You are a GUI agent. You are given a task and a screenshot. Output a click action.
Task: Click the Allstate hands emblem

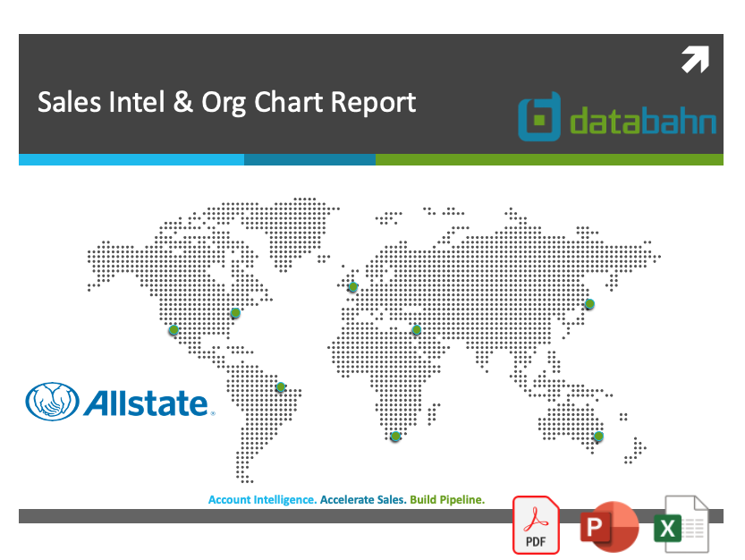52,402
